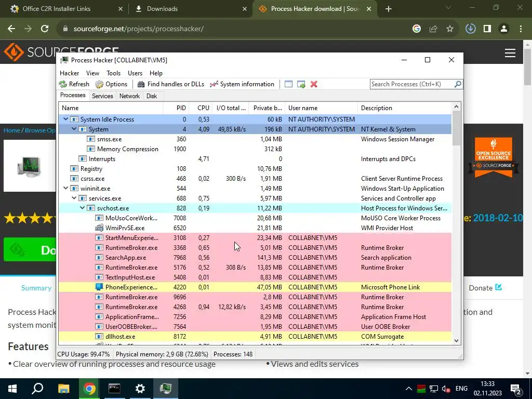
Task: Open the Tools menu
Action: [113, 73]
